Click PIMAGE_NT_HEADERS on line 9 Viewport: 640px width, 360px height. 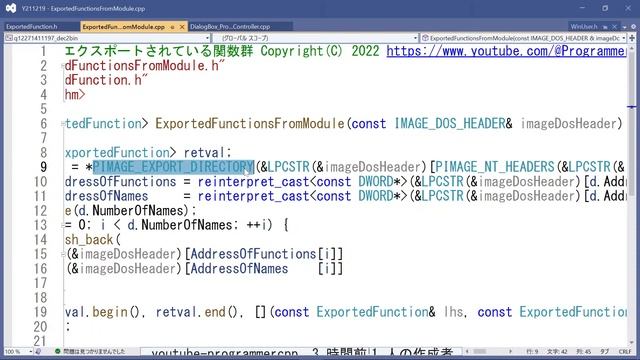[495, 167]
